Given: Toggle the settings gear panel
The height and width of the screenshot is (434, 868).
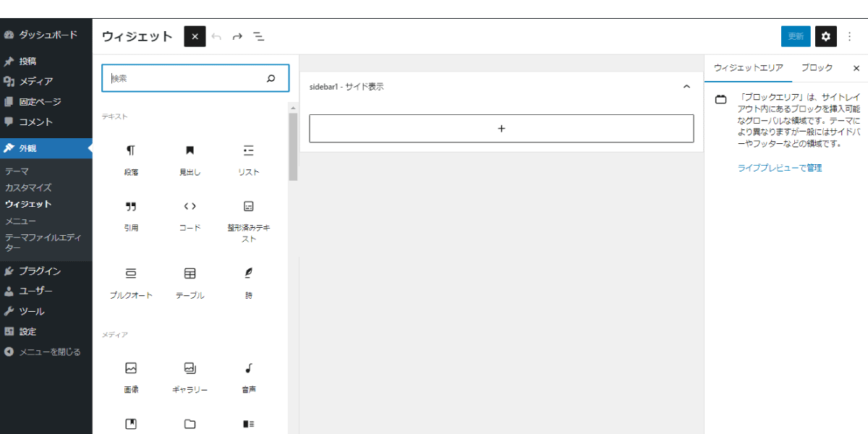Looking at the screenshot, I should (x=826, y=36).
